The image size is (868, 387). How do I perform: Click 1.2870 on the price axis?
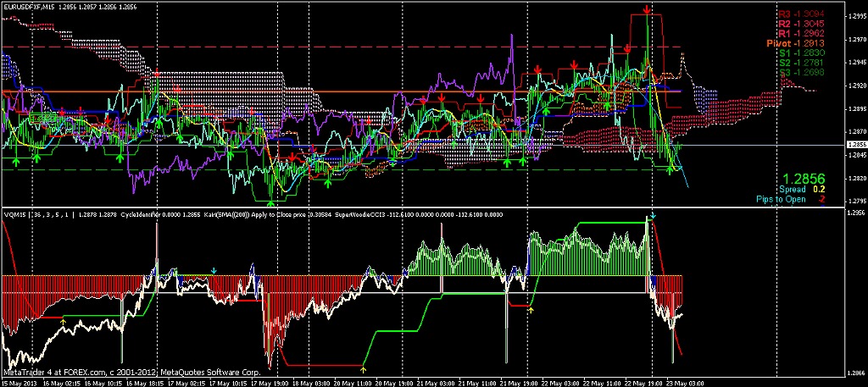coord(857,133)
